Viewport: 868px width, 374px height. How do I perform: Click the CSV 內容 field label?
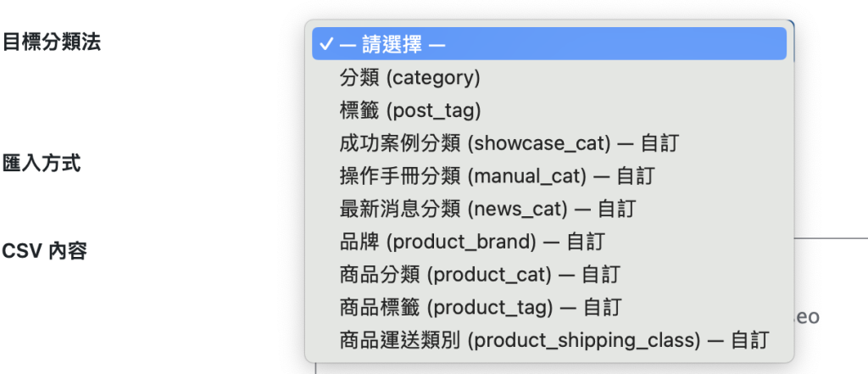pos(44,251)
